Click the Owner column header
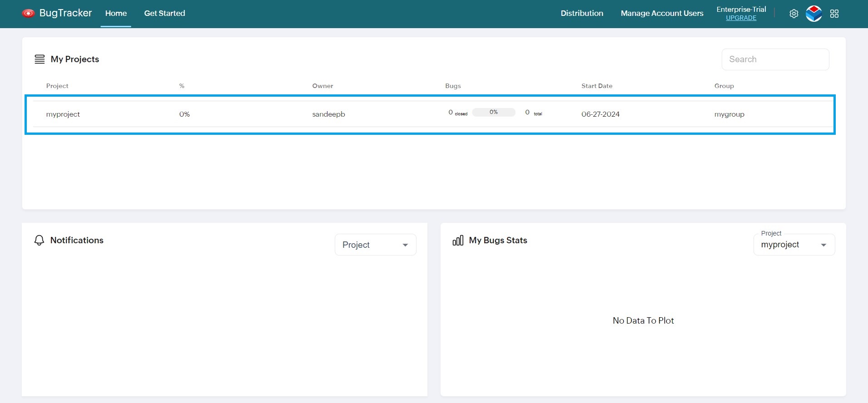The width and height of the screenshot is (868, 403). point(322,86)
